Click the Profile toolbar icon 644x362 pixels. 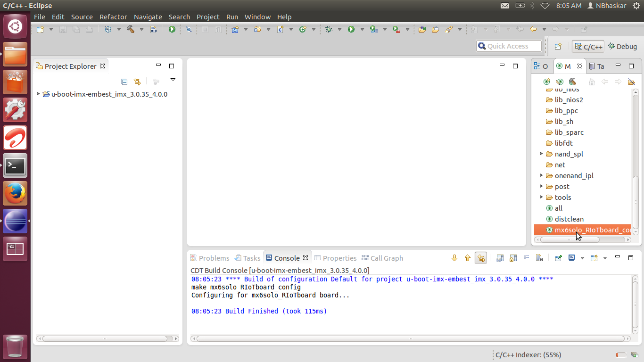tap(373, 29)
